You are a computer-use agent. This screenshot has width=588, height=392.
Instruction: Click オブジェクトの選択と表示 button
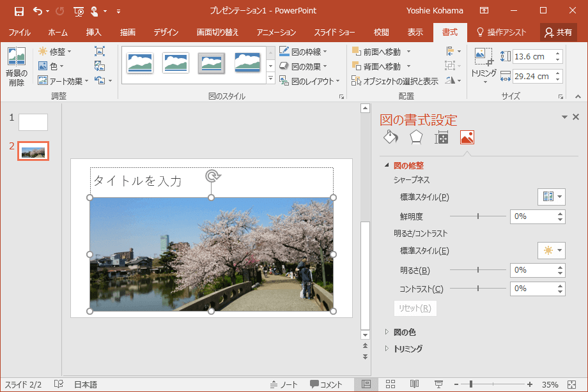395,81
